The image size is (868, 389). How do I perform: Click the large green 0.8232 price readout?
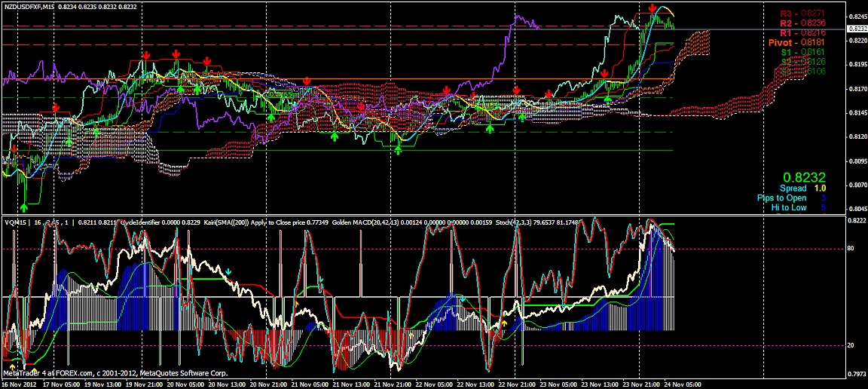coord(806,177)
